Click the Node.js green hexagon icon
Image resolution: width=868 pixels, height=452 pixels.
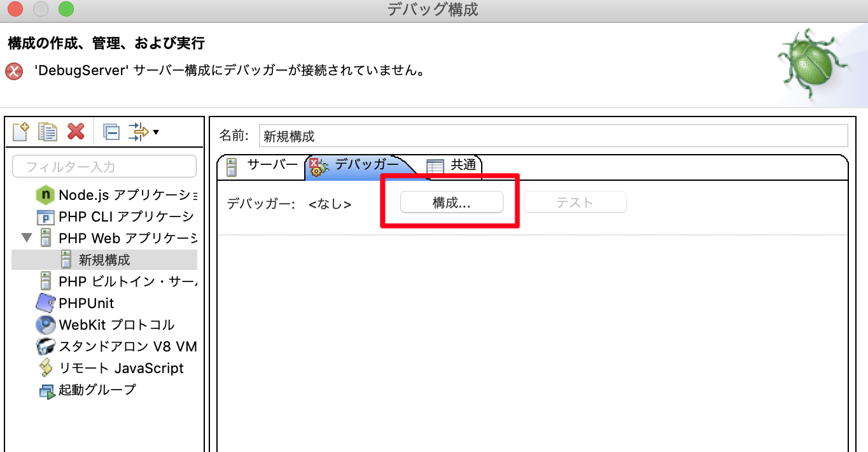click(x=46, y=195)
